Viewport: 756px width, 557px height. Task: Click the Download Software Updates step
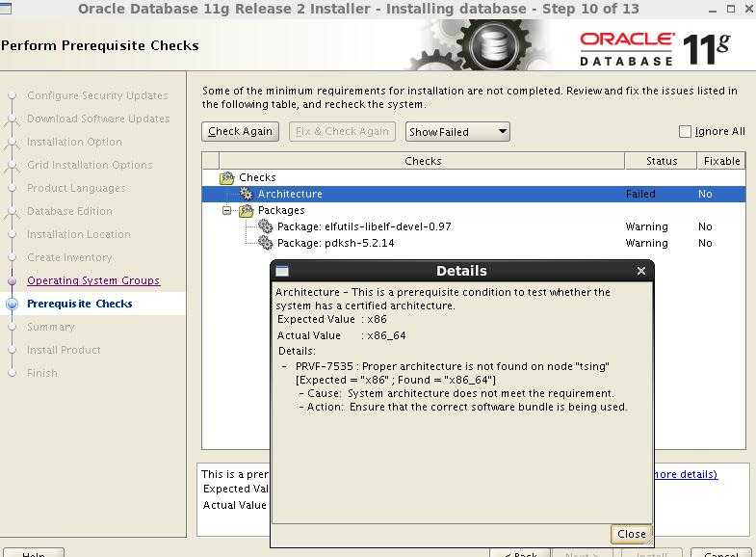coord(98,119)
